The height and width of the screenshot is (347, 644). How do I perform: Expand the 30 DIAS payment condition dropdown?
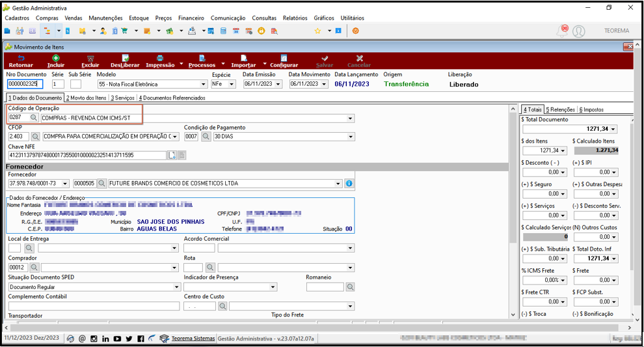coord(351,137)
